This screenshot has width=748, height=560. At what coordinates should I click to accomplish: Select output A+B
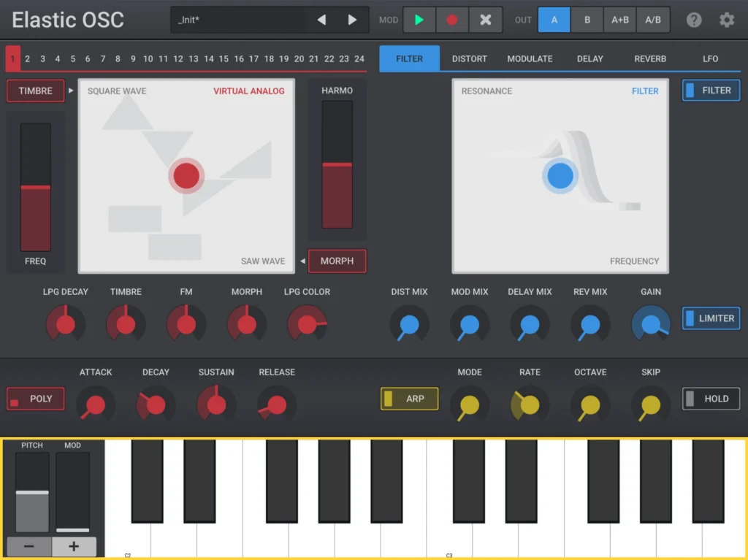pyautogui.click(x=619, y=20)
